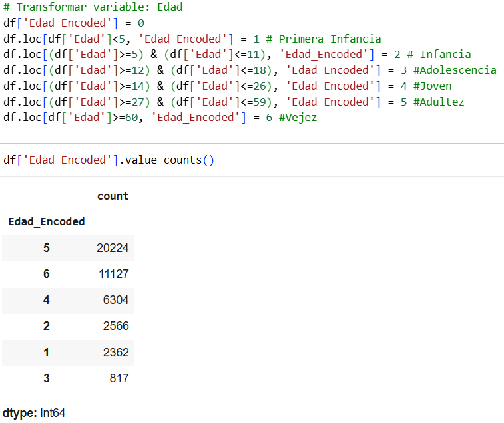Select the row with count 6304
Image resolution: width=504 pixels, height=423 pixels.
point(68,300)
